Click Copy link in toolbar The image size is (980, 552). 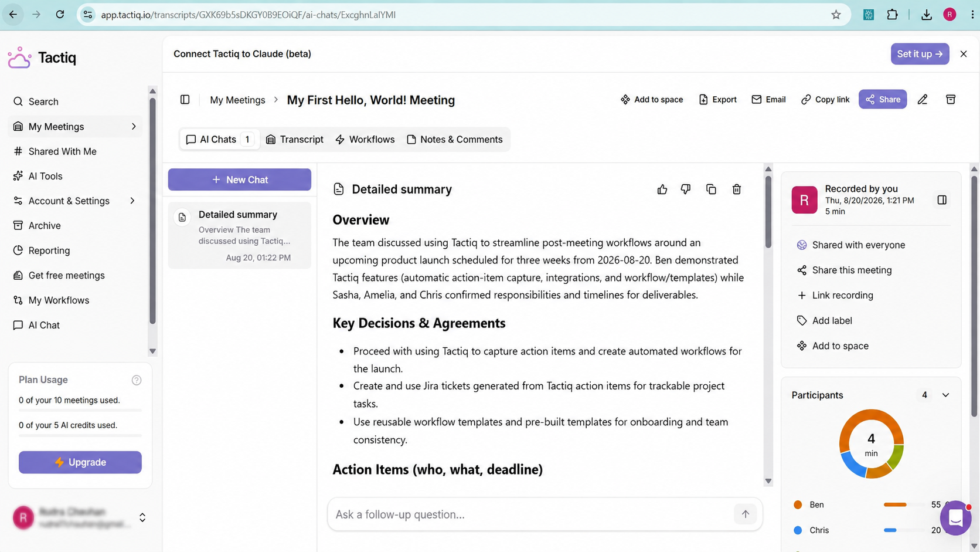825,100
